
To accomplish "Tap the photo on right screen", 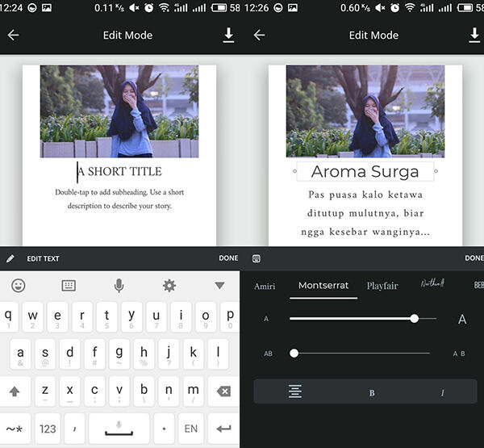I will pos(365,111).
